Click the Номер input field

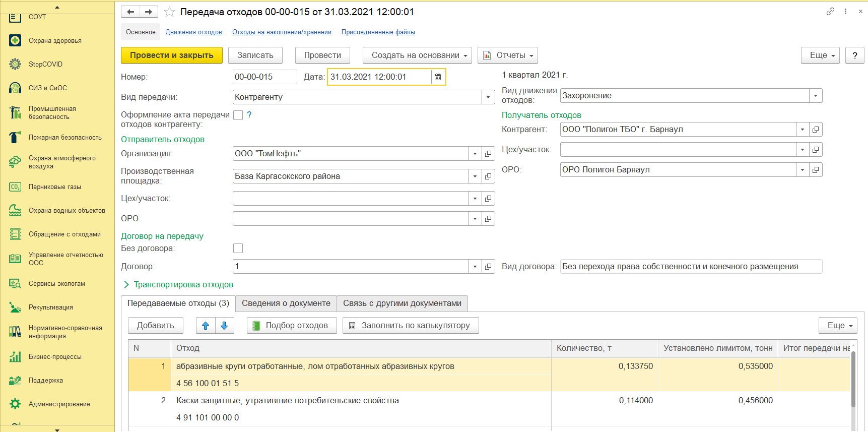(264, 77)
